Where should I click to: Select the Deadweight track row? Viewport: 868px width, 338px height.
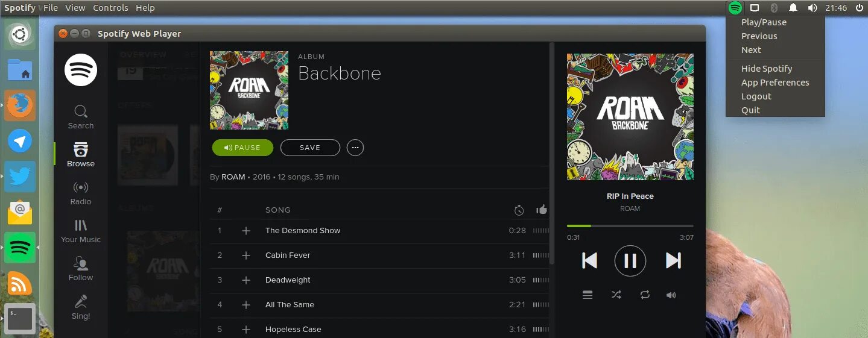coord(379,280)
